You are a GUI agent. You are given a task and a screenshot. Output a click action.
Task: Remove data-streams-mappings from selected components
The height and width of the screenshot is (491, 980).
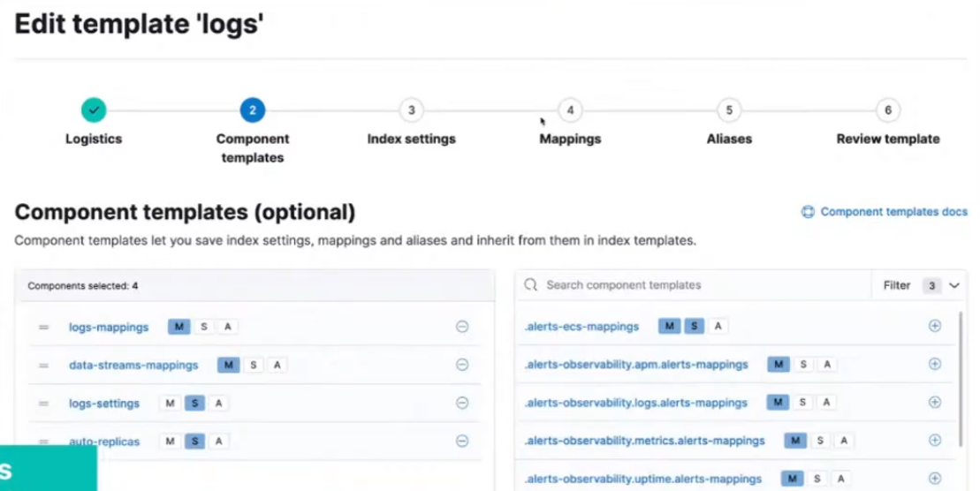pos(461,365)
